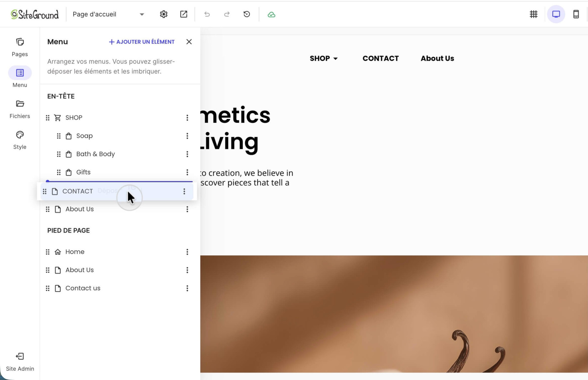The image size is (588, 380).
Task: Click drag handle of SHOP item
Action: pos(48,117)
